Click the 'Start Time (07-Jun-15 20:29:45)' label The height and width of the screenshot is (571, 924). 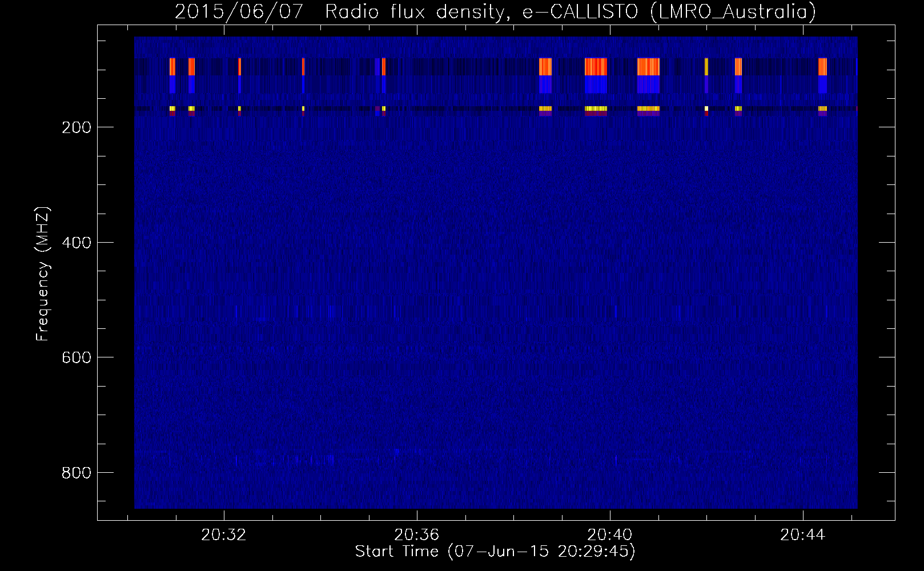coord(495,551)
